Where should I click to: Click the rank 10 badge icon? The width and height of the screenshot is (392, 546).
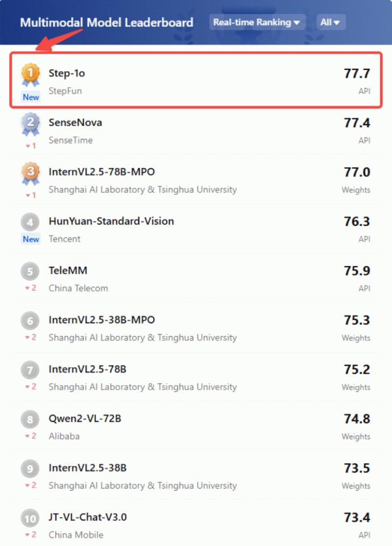click(x=30, y=519)
